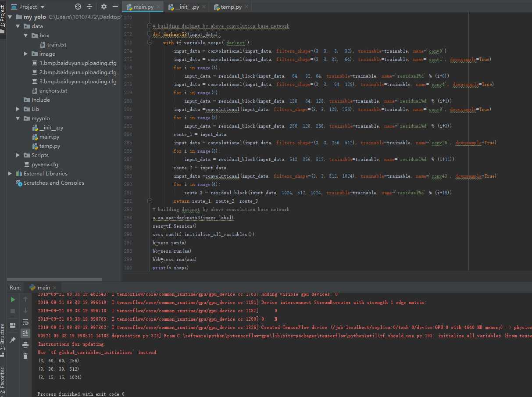Fold darknet53 function with gutter marker line 272

click(150, 34)
